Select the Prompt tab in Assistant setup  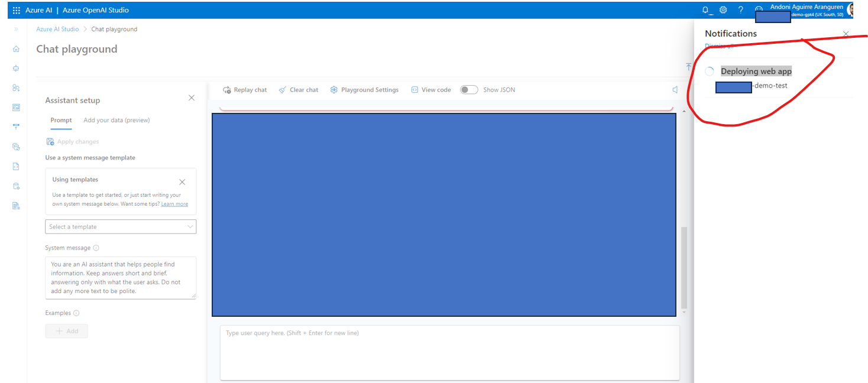(x=61, y=120)
